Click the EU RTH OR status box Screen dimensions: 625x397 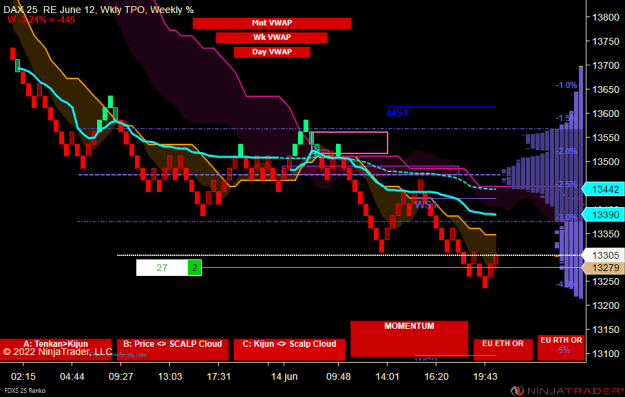click(561, 348)
